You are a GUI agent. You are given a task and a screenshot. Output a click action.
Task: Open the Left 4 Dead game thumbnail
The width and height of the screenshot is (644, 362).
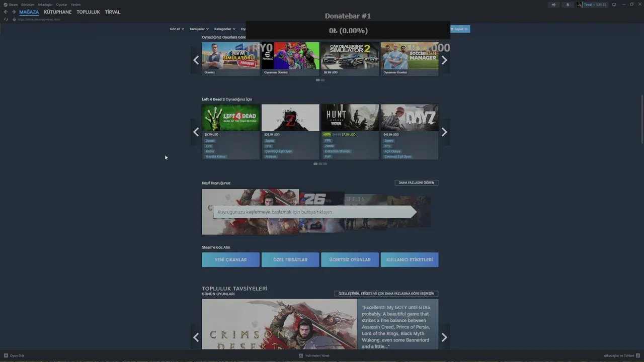(231, 118)
